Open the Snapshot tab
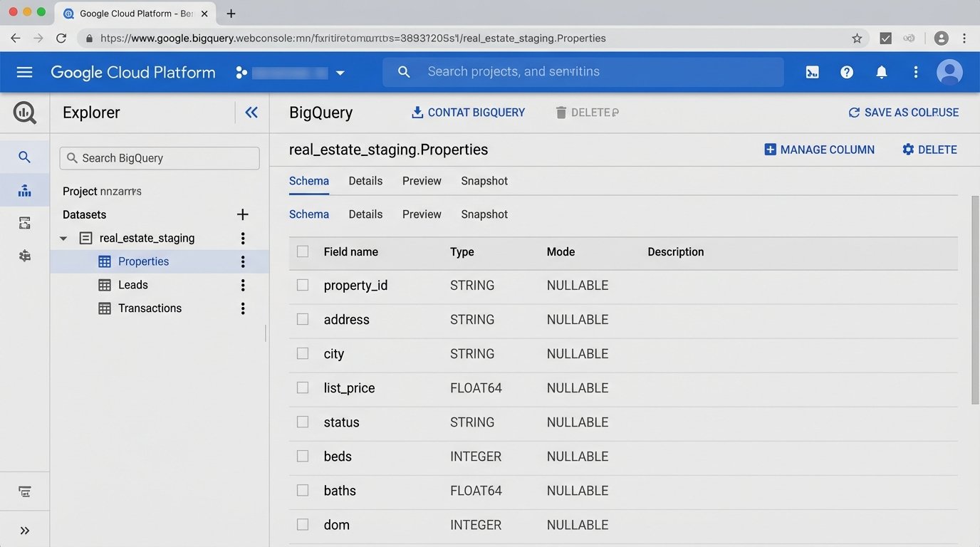Image resolution: width=980 pixels, height=547 pixels. click(484, 181)
